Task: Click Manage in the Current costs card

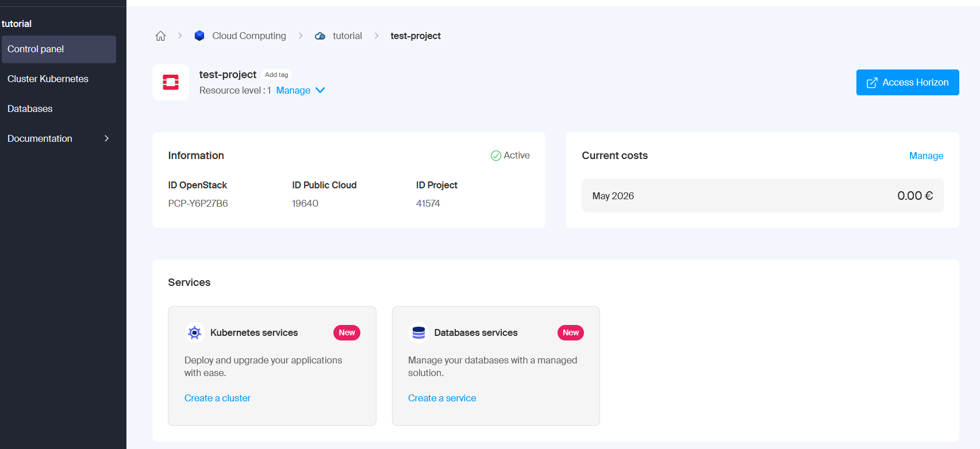Action: pos(926,156)
